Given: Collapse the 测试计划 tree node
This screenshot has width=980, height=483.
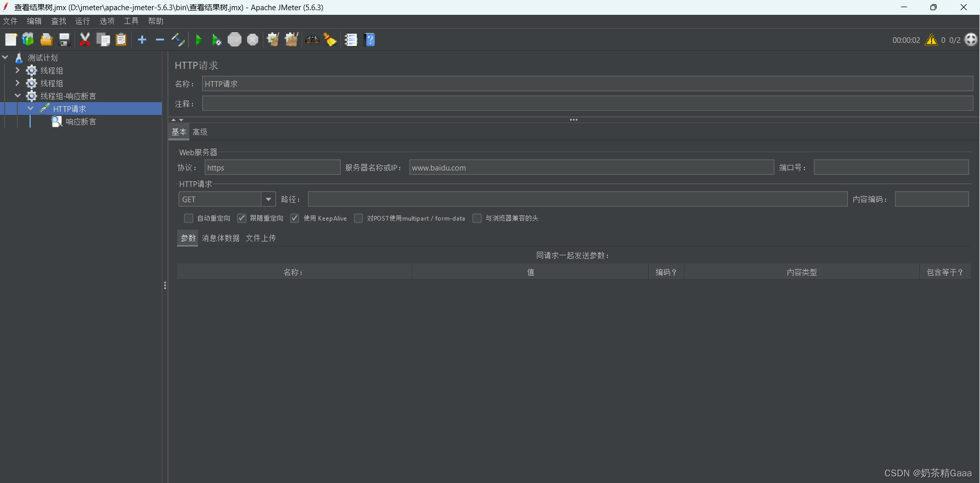Looking at the screenshot, I should [x=5, y=58].
